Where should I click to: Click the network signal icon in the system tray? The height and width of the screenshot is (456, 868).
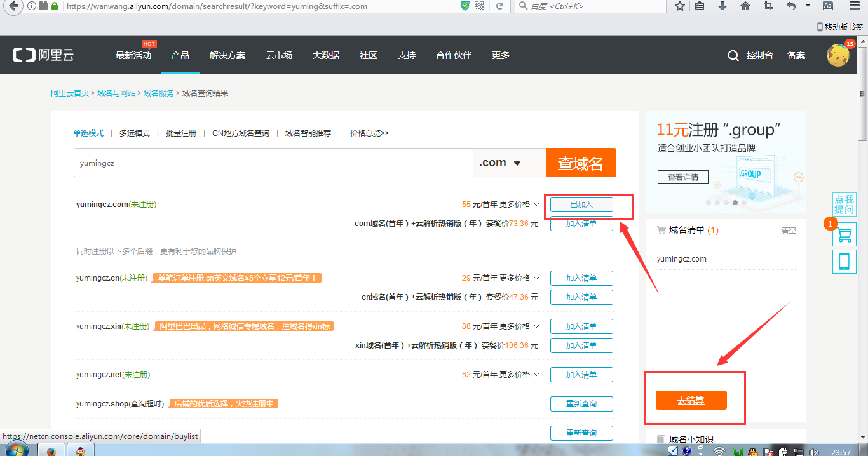[719, 452]
